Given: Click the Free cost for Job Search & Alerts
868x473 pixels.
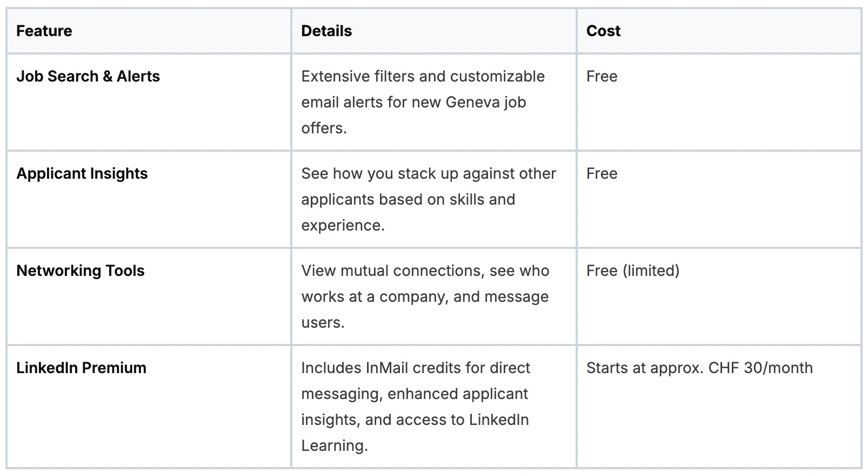Looking at the screenshot, I should pyautogui.click(x=602, y=76).
